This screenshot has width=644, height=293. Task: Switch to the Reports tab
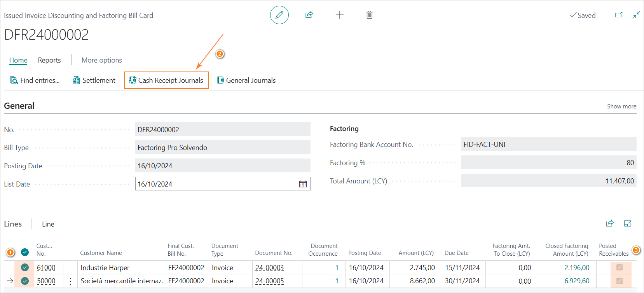tap(49, 60)
